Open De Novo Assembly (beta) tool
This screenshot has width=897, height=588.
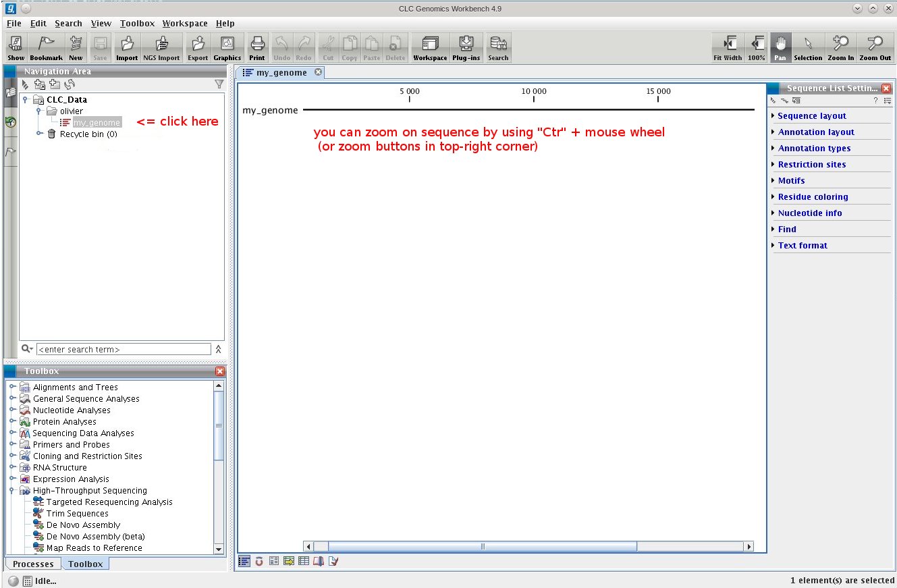pyautogui.click(x=95, y=537)
